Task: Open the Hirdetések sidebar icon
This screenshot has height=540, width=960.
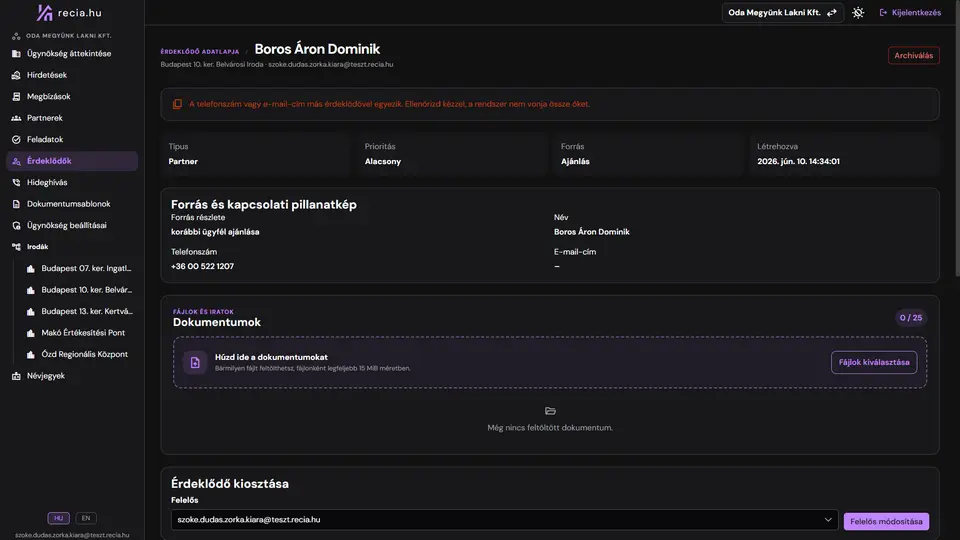Action: [x=17, y=75]
